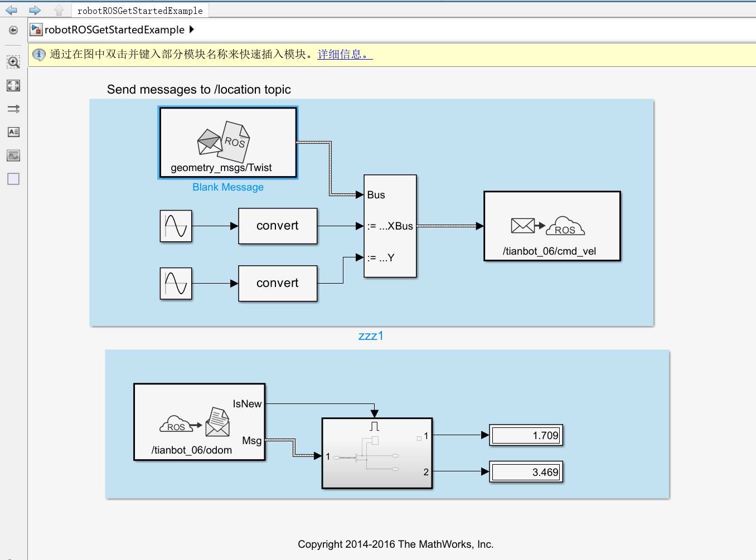Image resolution: width=756 pixels, height=560 pixels.
Task: Select the ROS Publish /tianbot_06/cmd_vel block
Action: (552, 226)
